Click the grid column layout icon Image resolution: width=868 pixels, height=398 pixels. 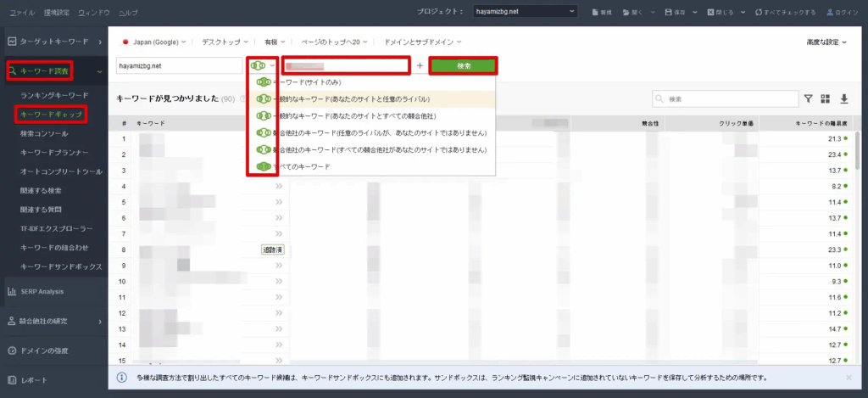826,99
